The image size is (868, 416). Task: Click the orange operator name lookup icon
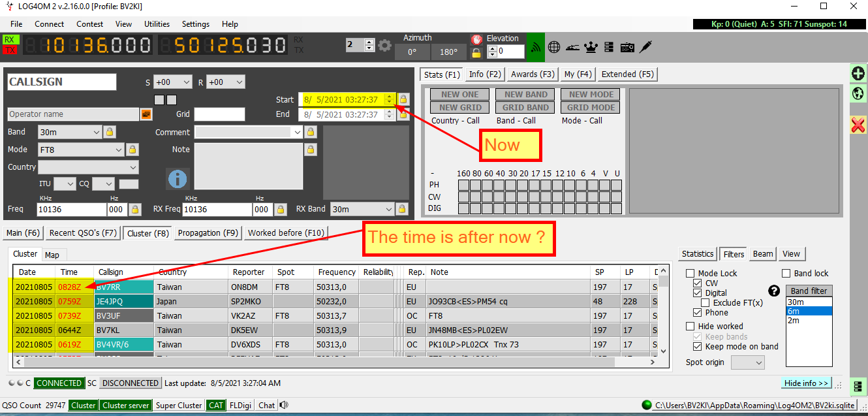[x=146, y=114]
